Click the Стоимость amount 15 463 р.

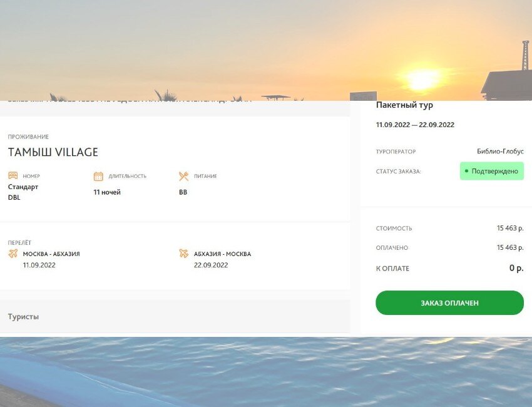click(510, 228)
